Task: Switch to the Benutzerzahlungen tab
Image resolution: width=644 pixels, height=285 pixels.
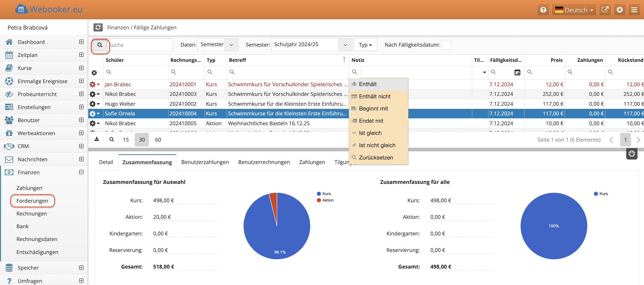Action: [205, 162]
